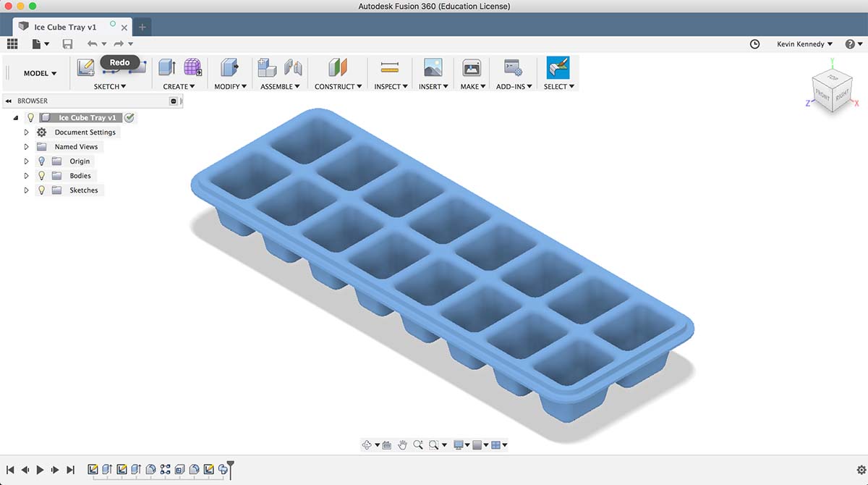Toggle the Sketches folder lightbulb
The width and height of the screenshot is (868, 485).
coord(41,190)
